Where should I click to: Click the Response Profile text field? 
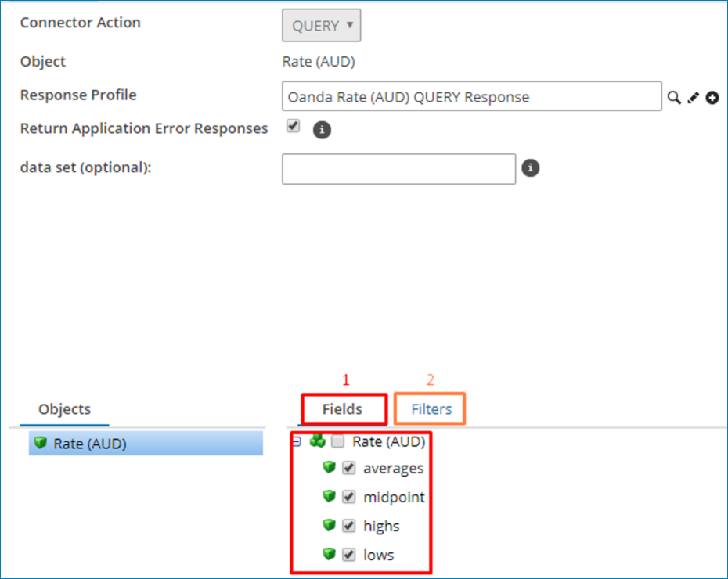point(471,97)
